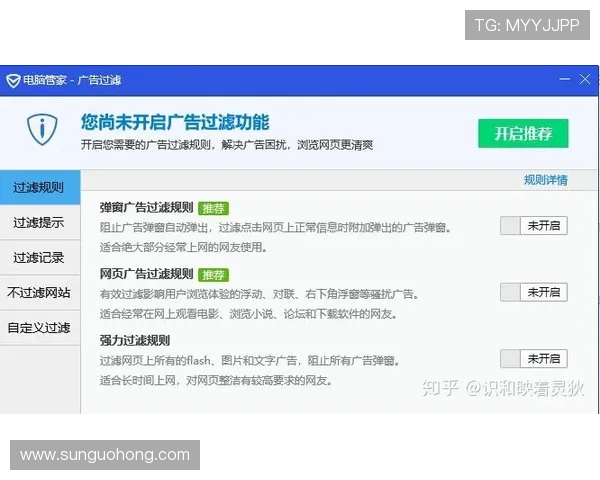The image size is (600, 480).
Task: Open the 自定义过滤 tab
Action: click(40, 328)
